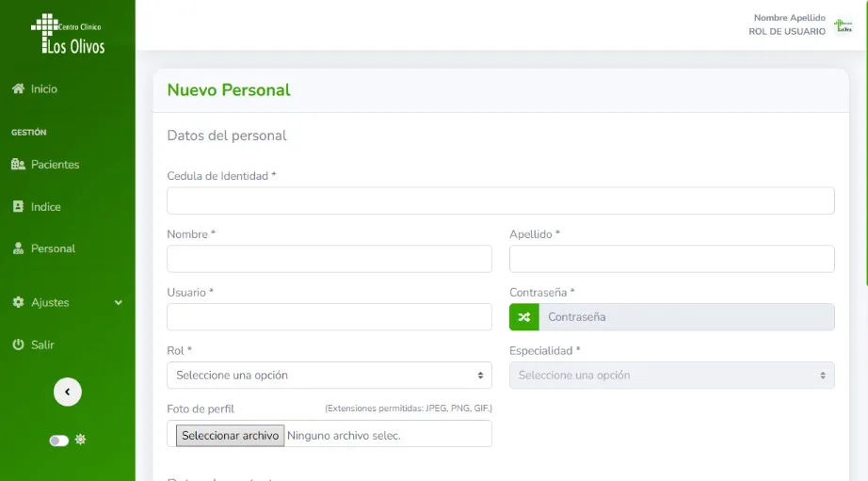This screenshot has height=481, width=868.
Task: Click the user avatar in header
Action: click(843, 24)
